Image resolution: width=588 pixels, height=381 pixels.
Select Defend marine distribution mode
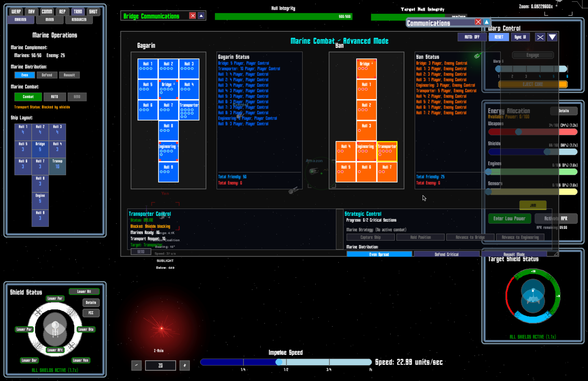click(x=47, y=75)
